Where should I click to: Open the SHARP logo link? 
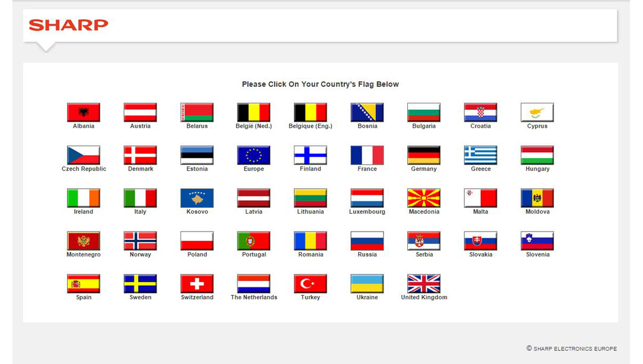click(68, 25)
